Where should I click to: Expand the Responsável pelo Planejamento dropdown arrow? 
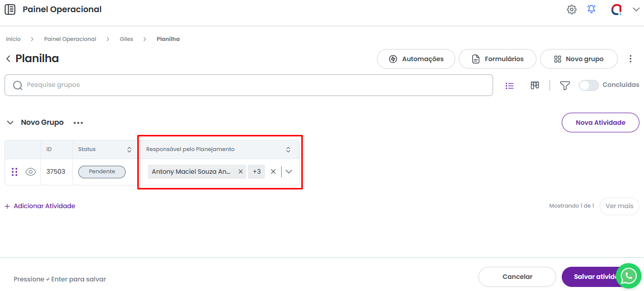(289, 172)
